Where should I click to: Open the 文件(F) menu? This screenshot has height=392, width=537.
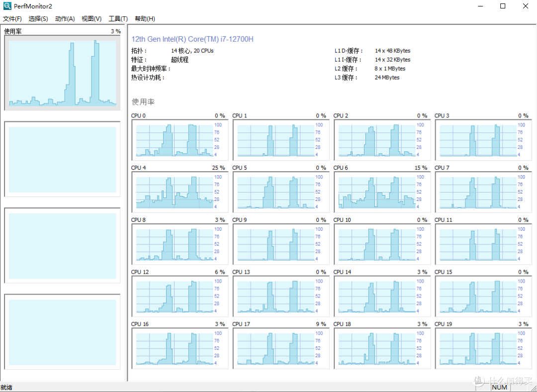click(x=12, y=19)
